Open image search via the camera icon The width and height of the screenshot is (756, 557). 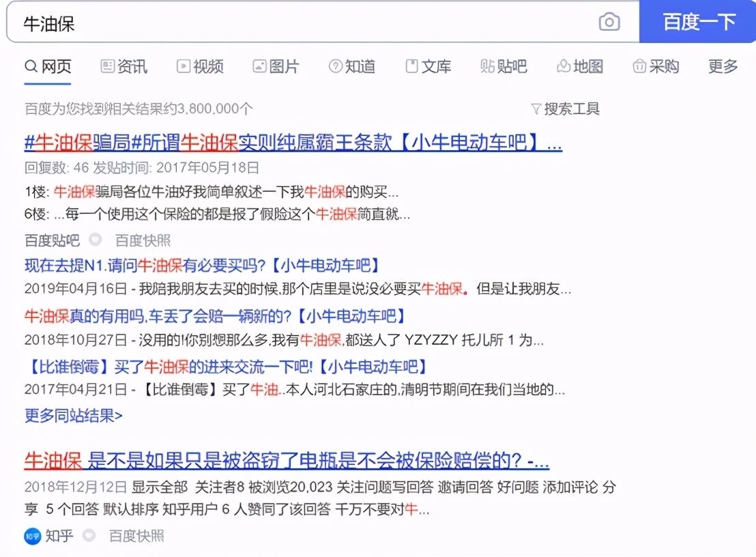pos(609,22)
